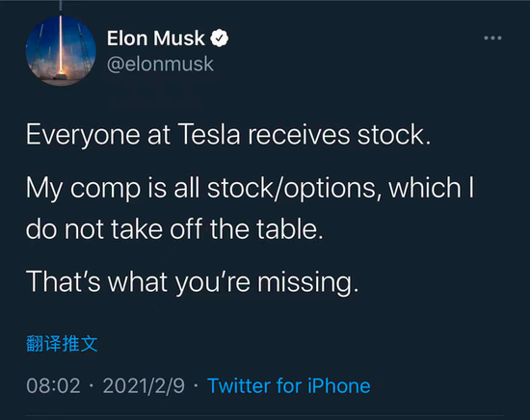Click the word Tesla in the tweet

point(209,135)
